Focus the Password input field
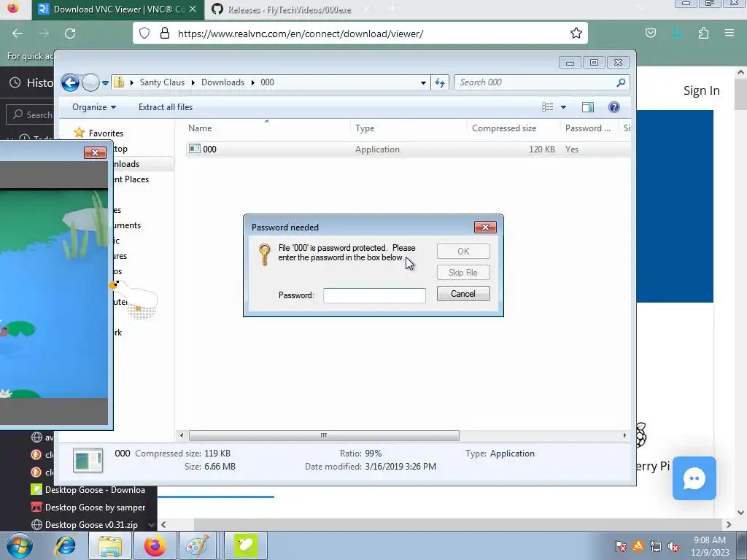Screen dimensions: 747x560 [x=374, y=295]
